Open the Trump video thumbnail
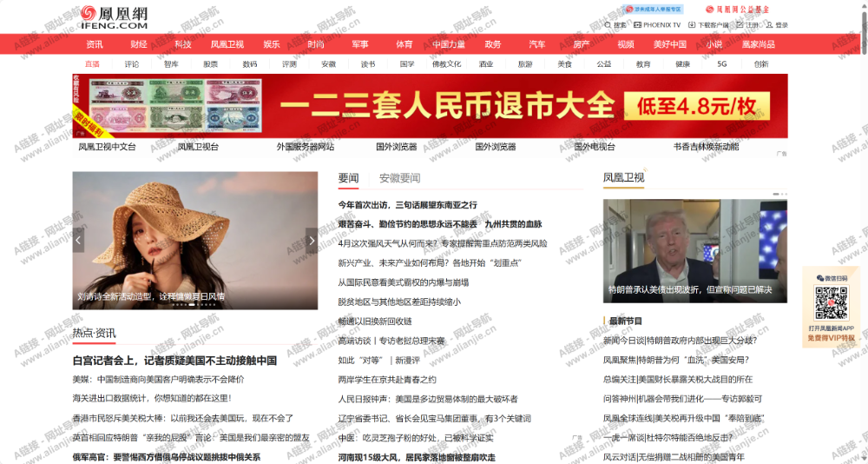This screenshot has height=464, width=868. coord(695,250)
